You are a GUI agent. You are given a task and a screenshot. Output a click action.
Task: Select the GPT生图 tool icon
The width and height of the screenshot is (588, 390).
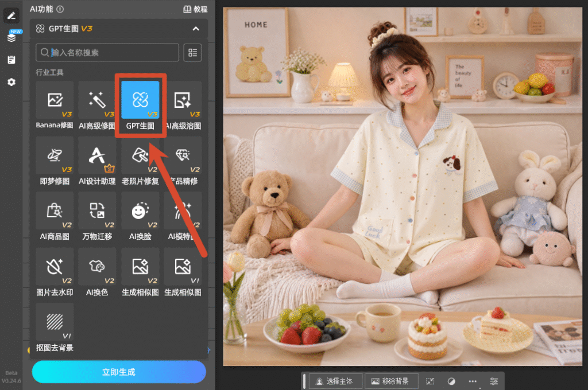(x=140, y=100)
